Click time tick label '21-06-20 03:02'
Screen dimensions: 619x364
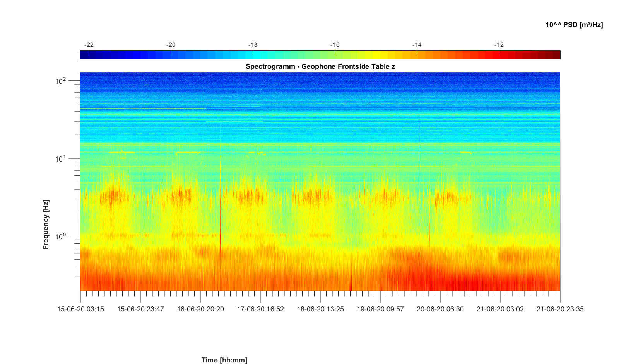click(500, 309)
